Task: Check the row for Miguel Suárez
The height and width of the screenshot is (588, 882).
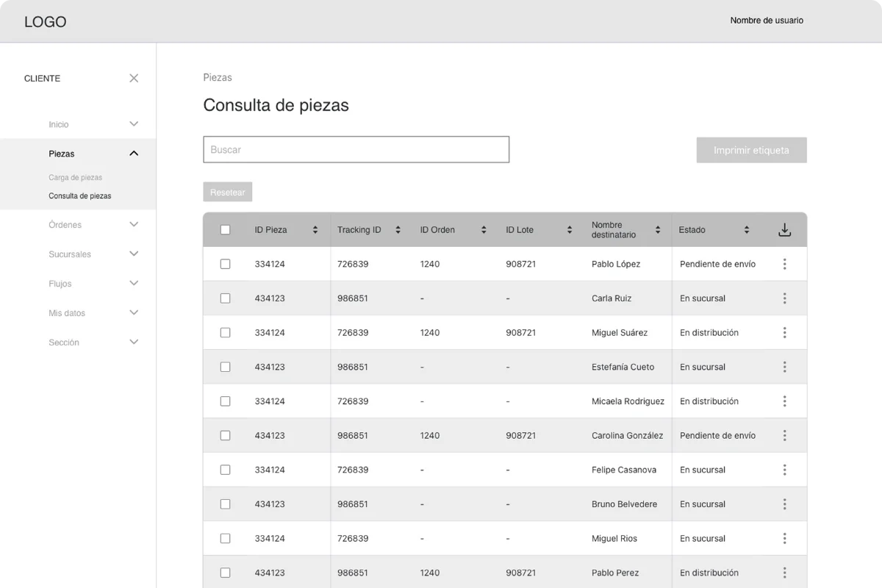Action: pyautogui.click(x=226, y=332)
